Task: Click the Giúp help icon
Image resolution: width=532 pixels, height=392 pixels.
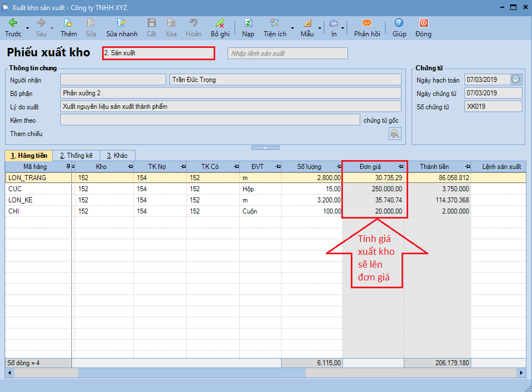Action: tap(399, 23)
